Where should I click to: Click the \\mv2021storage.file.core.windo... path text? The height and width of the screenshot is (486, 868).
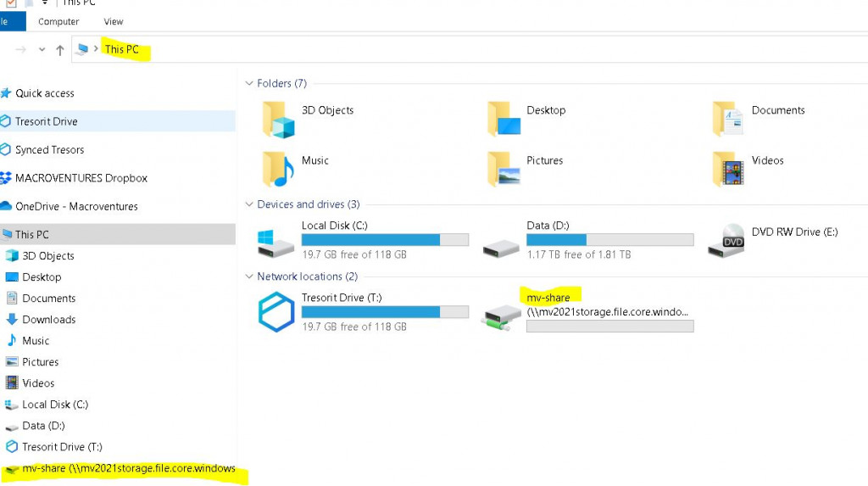tap(607, 312)
